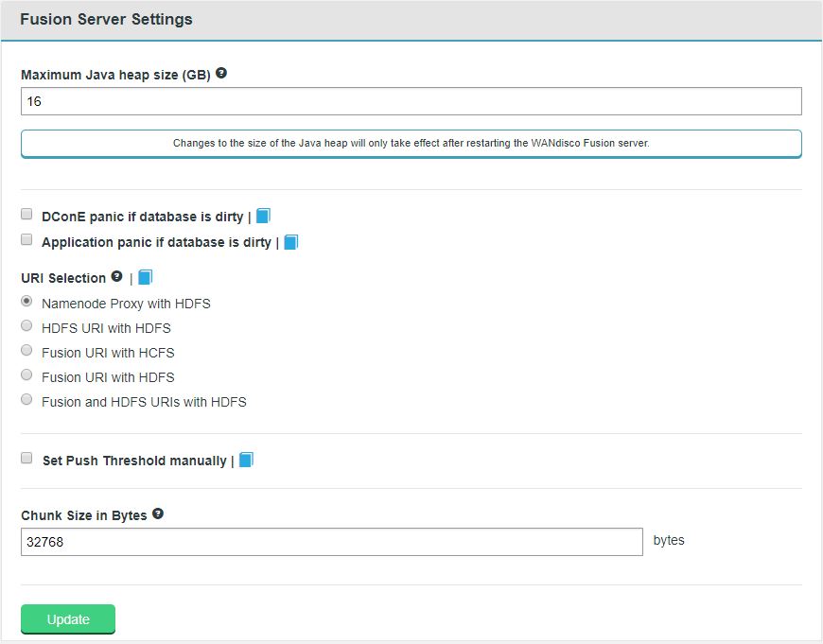823x644 pixels.
Task: Select HDFS URI with HDFS option
Action: coord(26,325)
